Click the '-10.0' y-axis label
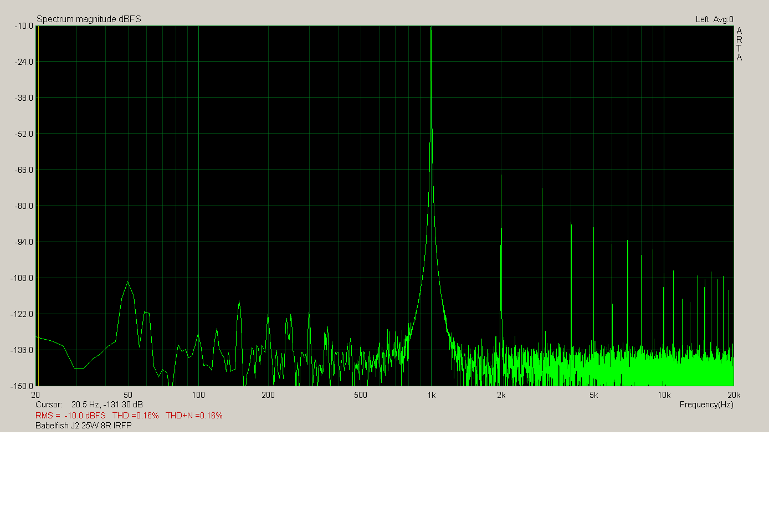This screenshot has width=769, height=532. pos(24,26)
